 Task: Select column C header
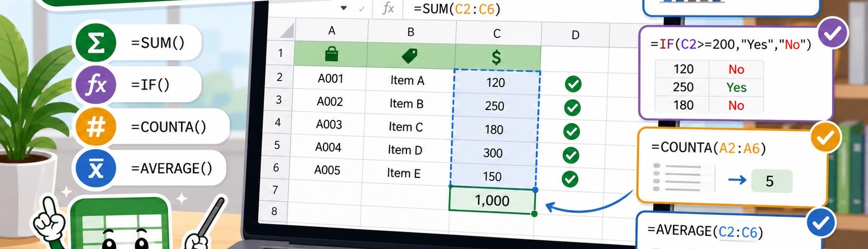click(497, 34)
